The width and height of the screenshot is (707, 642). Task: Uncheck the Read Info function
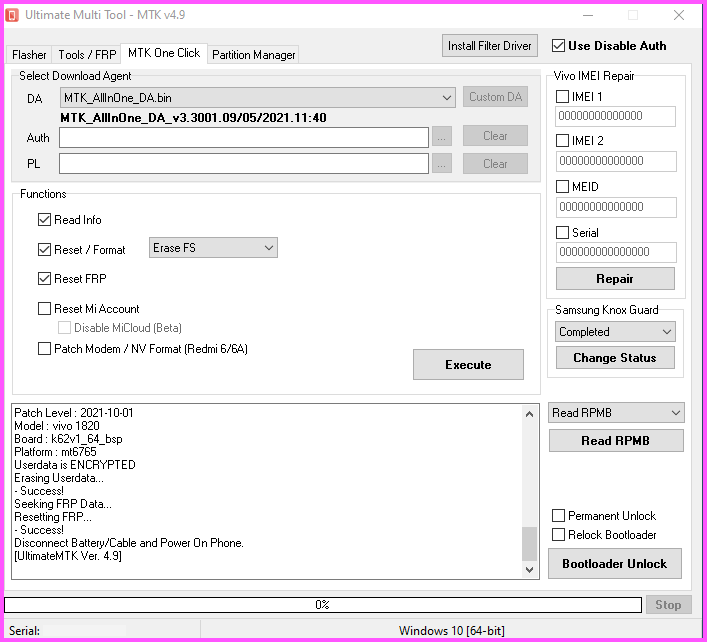coord(44,220)
